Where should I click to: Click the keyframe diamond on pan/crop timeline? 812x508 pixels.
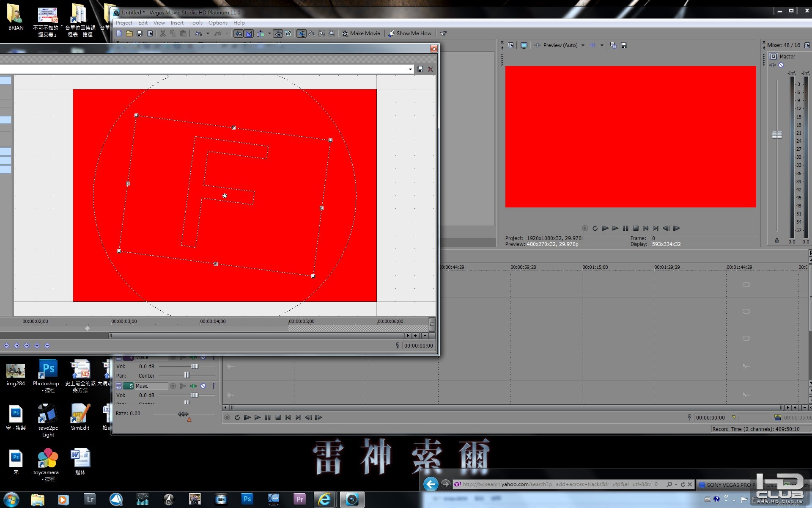point(88,329)
